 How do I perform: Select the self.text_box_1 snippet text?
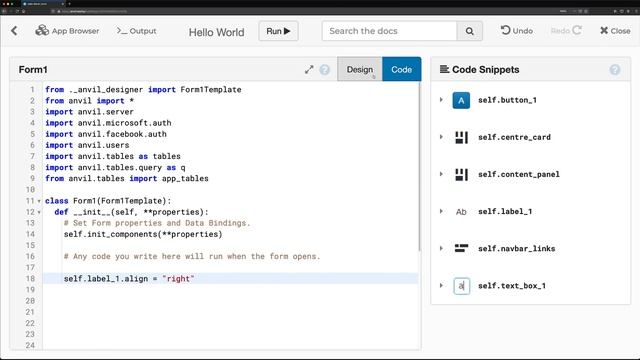[x=512, y=286]
